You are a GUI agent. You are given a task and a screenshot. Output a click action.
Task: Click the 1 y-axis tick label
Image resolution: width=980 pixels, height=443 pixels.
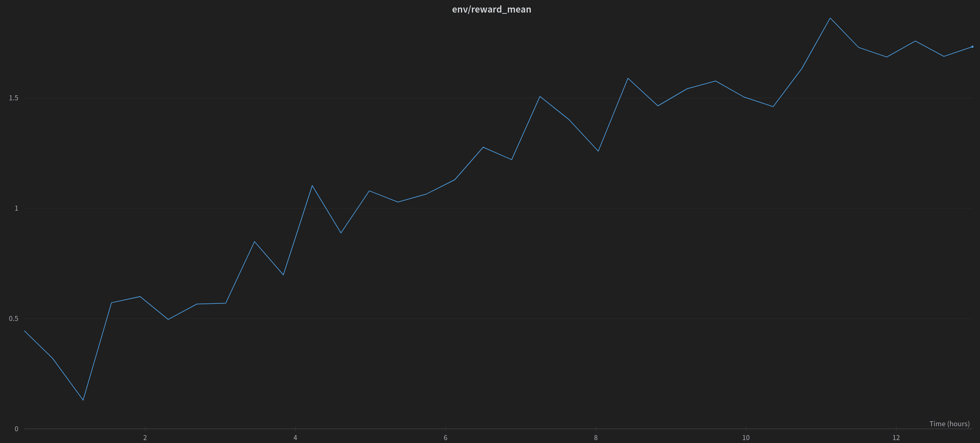pyautogui.click(x=17, y=208)
